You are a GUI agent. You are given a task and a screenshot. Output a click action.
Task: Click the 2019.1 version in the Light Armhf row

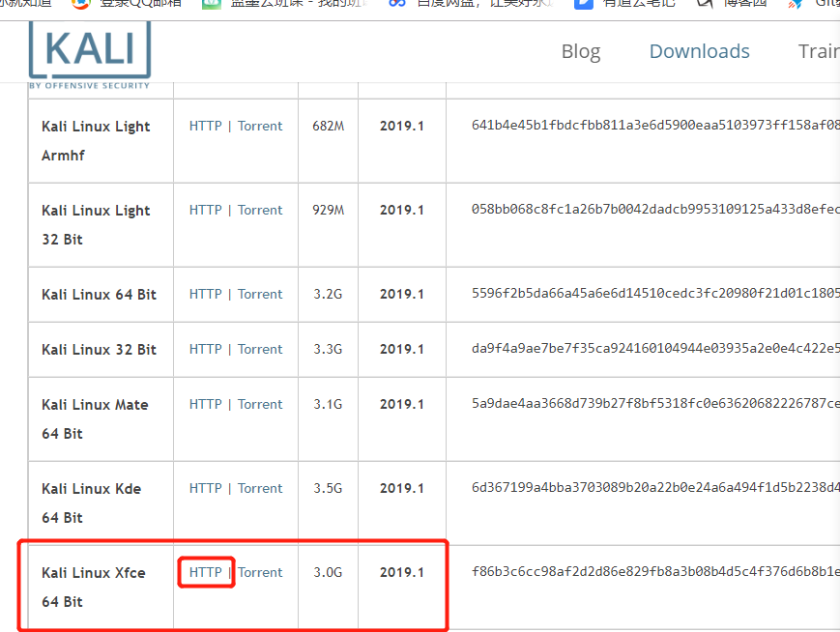point(402,126)
